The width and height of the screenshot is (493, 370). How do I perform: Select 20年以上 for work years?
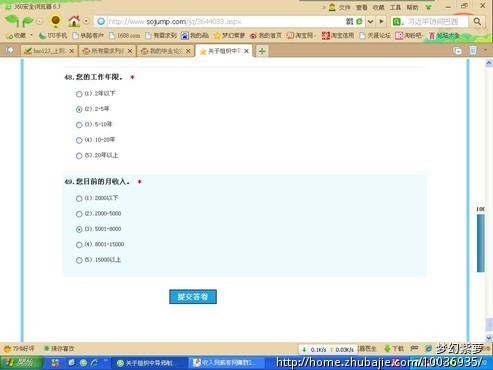[79, 156]
